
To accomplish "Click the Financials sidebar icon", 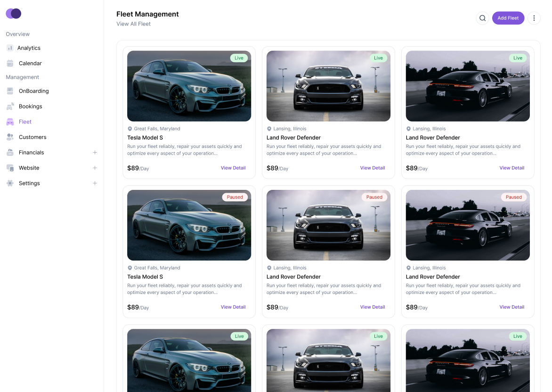I will (x=10, y=153).
